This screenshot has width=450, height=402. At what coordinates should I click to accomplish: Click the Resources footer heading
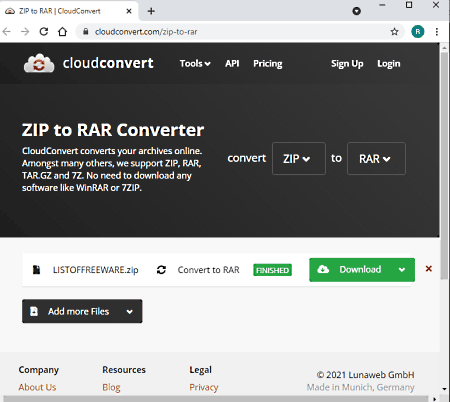point(124,370)
